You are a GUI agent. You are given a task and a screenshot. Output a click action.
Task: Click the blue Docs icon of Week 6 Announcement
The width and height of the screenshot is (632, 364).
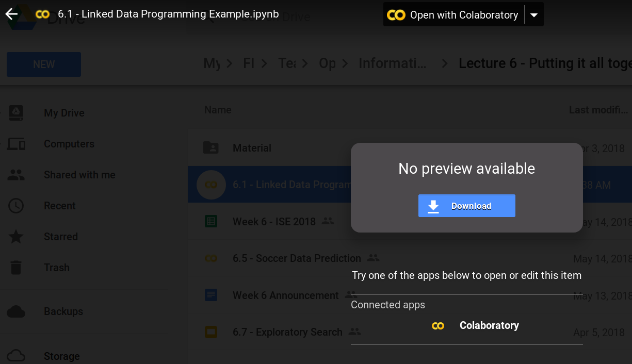pos(210,295)
